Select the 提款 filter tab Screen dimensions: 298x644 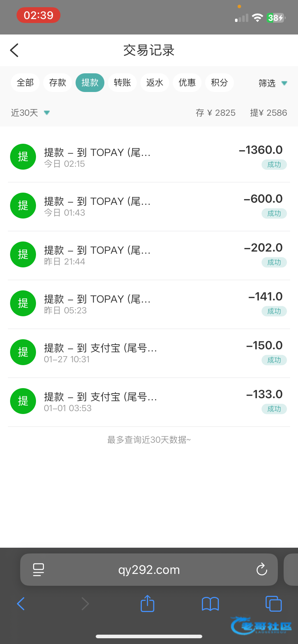pos(90,83)
